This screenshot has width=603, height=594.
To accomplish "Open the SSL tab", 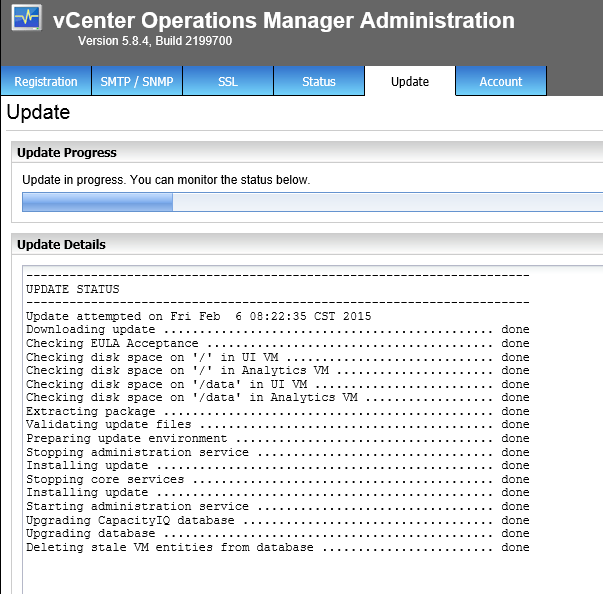I will coord(228,81).
